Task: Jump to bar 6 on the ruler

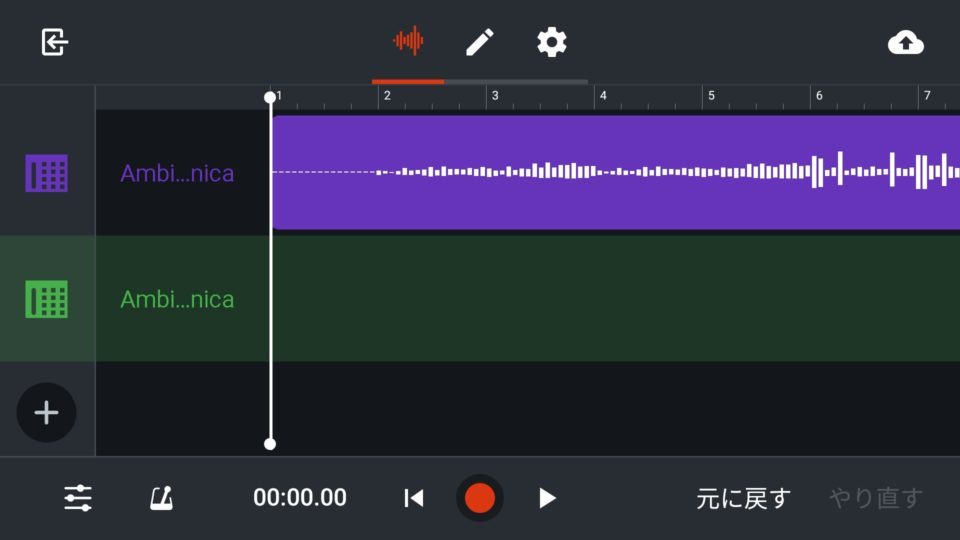Action: [819, 96]
